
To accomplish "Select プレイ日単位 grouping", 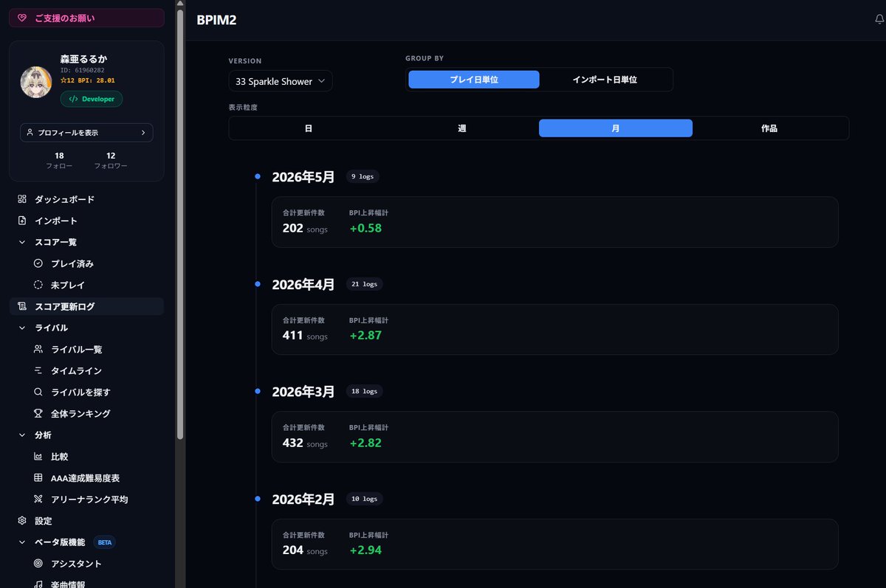I will click(x=474, y=80).
